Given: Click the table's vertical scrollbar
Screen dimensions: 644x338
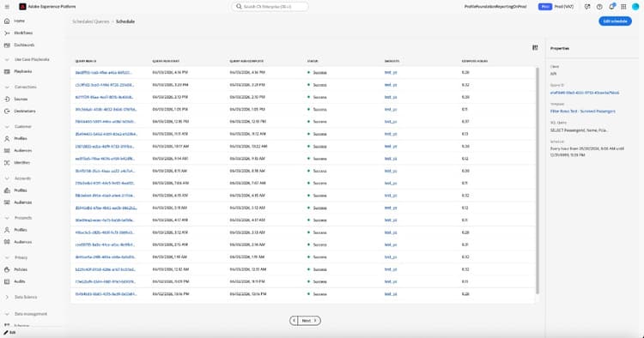Looking at the screenshot, I should (538, 180).
